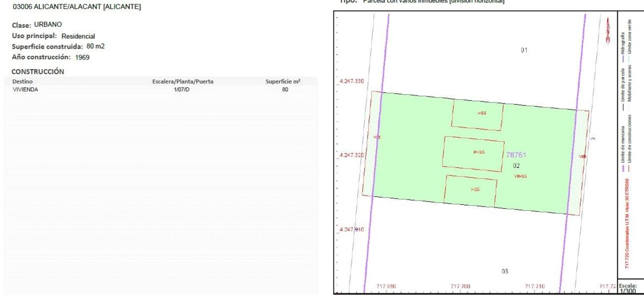
Task: Select the Clase value URBANO
Action: (48, 25)
